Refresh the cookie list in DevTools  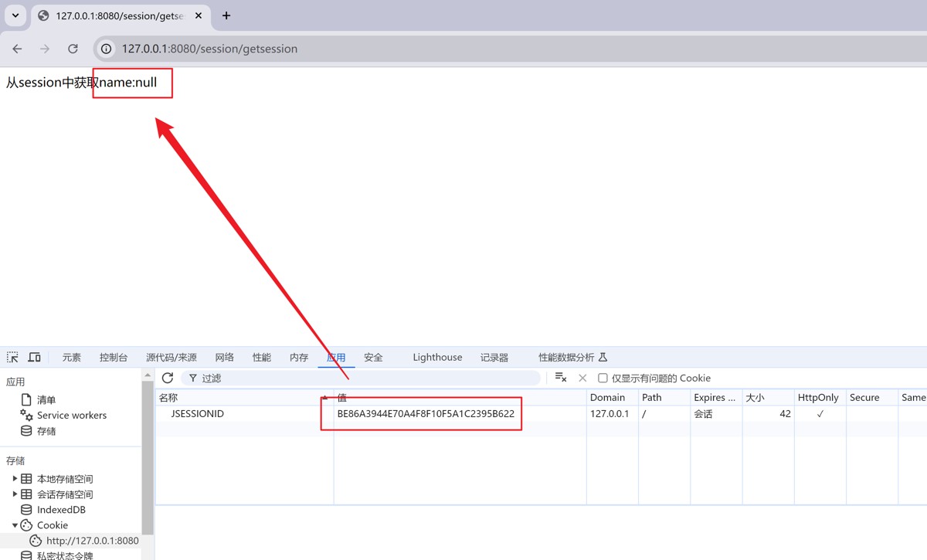coord(168,378)
